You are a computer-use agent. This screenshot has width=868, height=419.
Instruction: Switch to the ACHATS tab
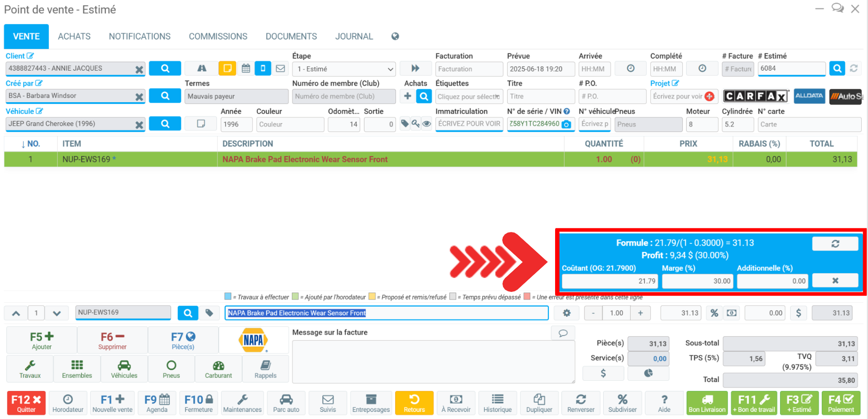tap(74, 36)
